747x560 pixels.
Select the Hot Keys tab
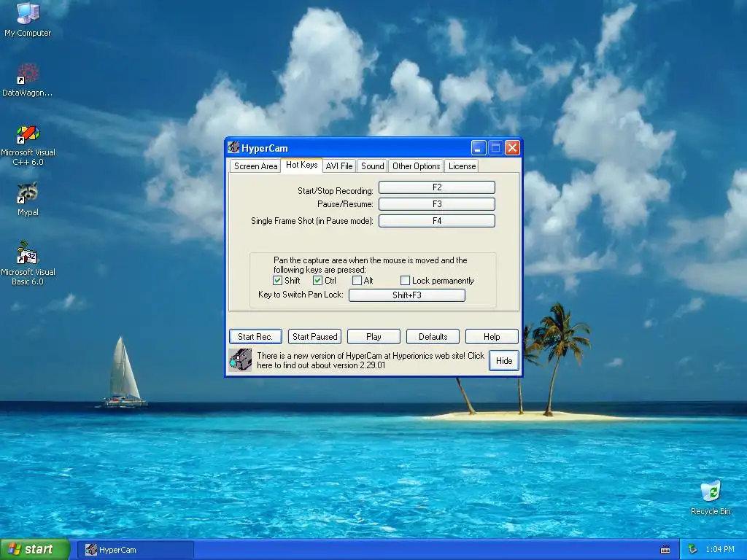click(301, 165)
